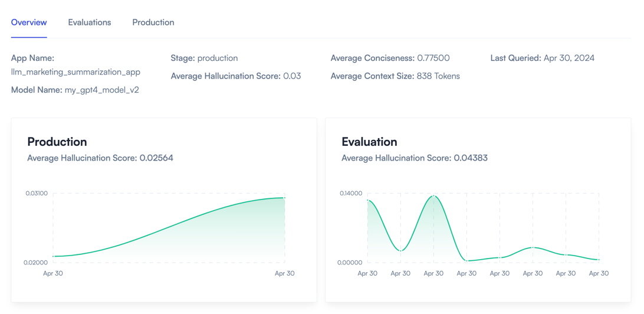Click the 0.14000 axis label on Evaluation chart
Viewport: 644px width, 314px height.
coord(351,194)
